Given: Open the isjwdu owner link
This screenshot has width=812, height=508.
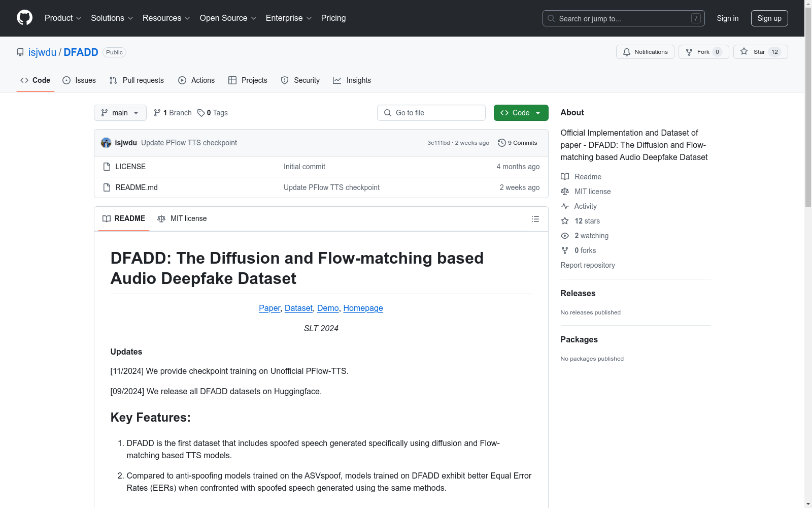Looking at the screenshot, I should (43, 52).
